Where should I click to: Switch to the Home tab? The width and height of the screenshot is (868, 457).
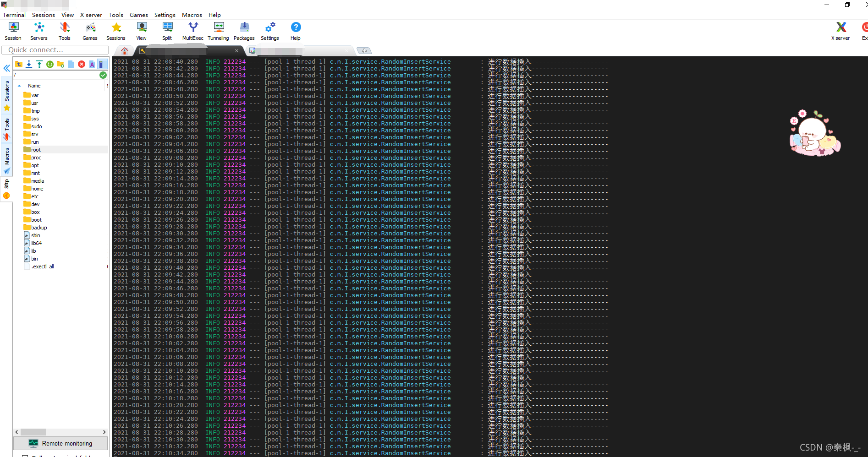click(125, 51)
